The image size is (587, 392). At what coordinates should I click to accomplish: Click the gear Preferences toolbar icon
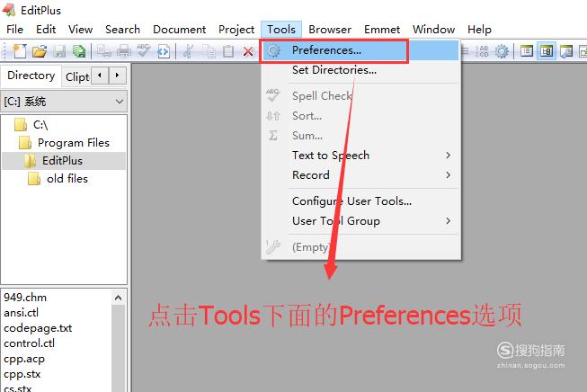pos(502,51)
